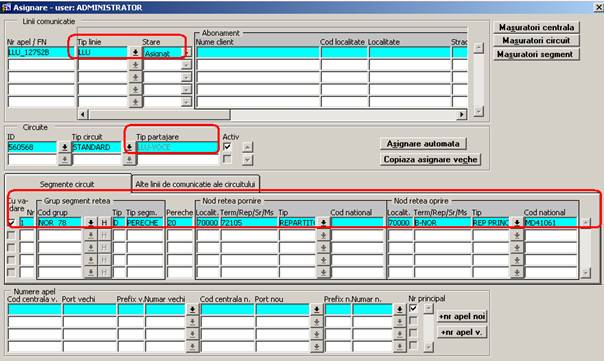Click the Pereche field with value 20

[x=180, y=222]
